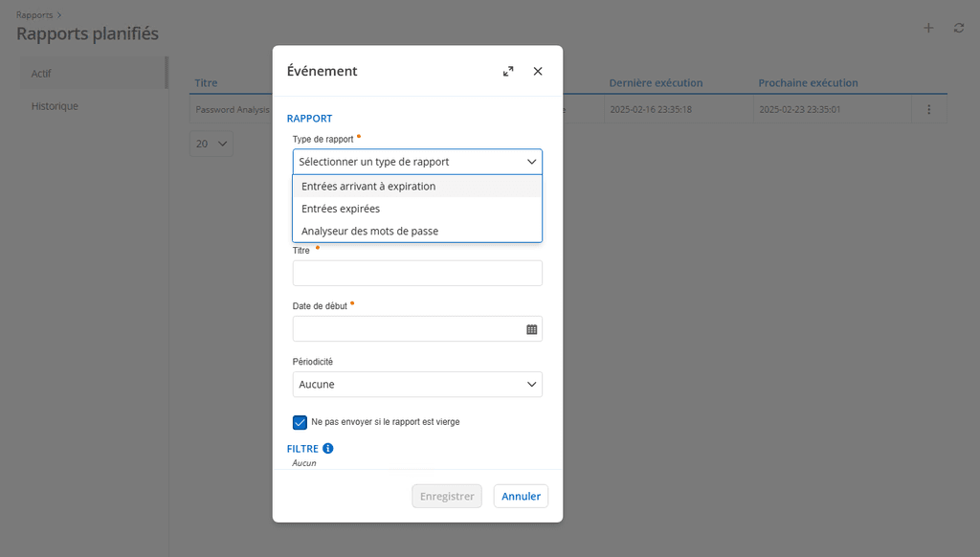Click the Titre input field
980x557 pixels.
(417, 274)
